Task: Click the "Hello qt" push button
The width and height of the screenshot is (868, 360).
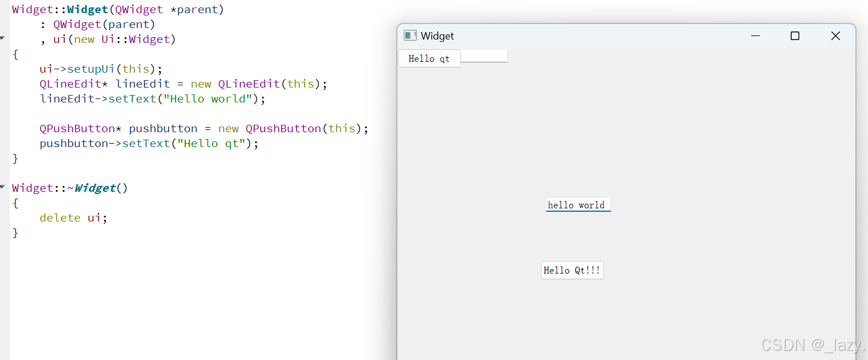Action: point(429,58)
